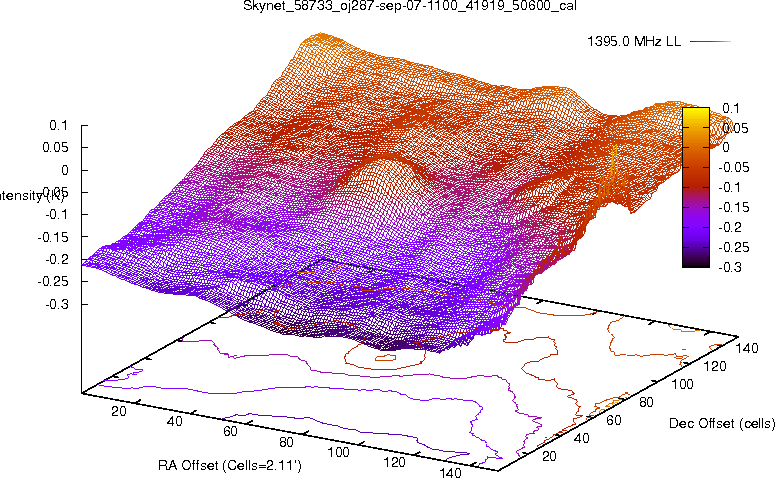The width and height of the screenshot is (775, 478).
Task: Click the 60 tick on the RA Offset axis
Action: pos(230,432)
